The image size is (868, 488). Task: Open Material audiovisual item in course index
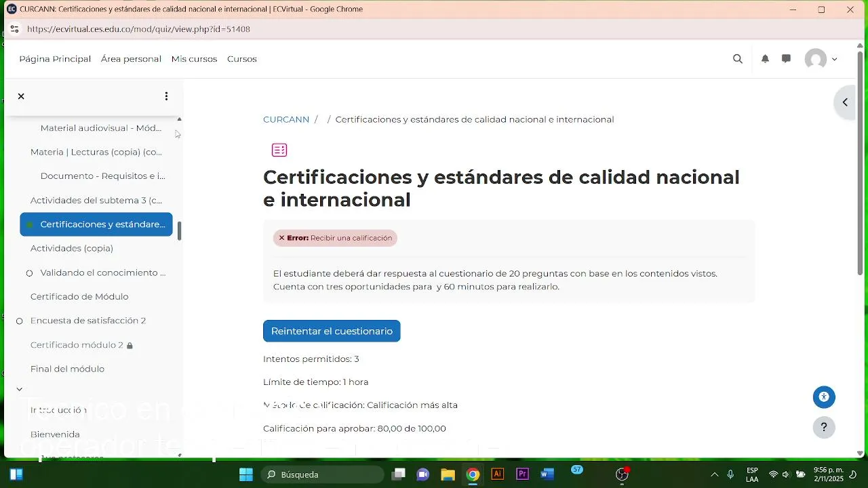[x=101, y=128]
